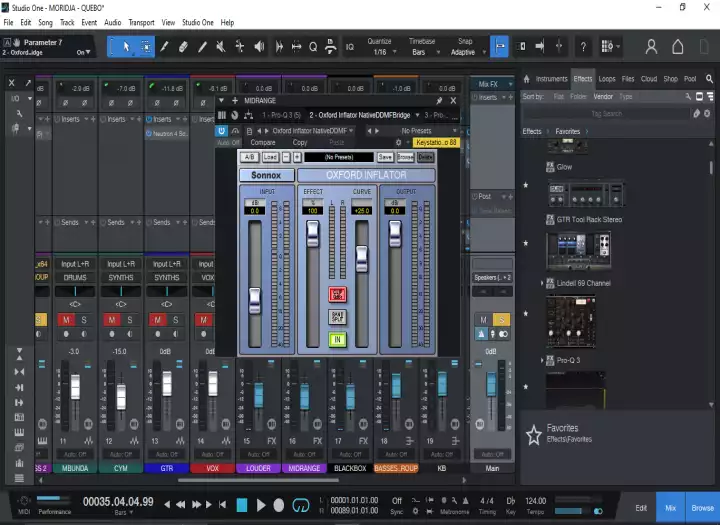Mute the GTR channel
720x525 pixels.
coord(158,320)
